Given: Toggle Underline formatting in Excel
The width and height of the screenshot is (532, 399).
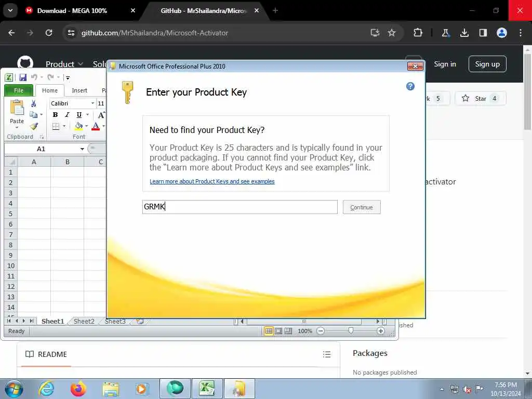Looking at the screenshot, I should [79, 115].
